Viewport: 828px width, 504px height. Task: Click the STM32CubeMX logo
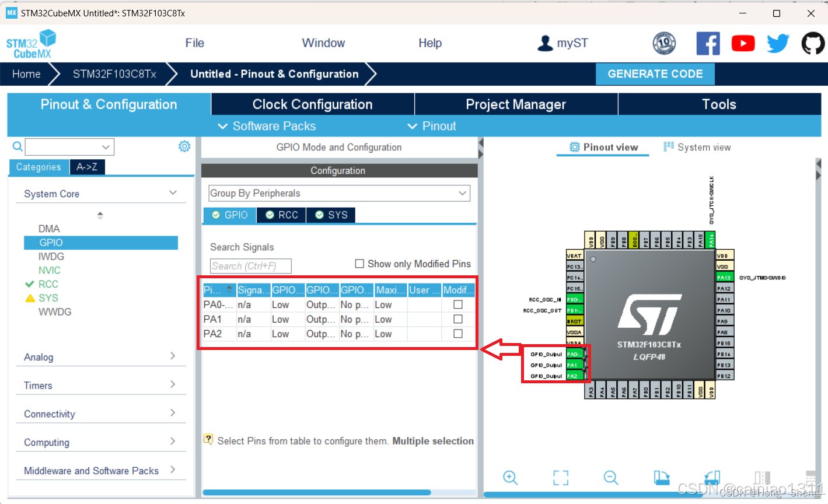pos(32,44)
